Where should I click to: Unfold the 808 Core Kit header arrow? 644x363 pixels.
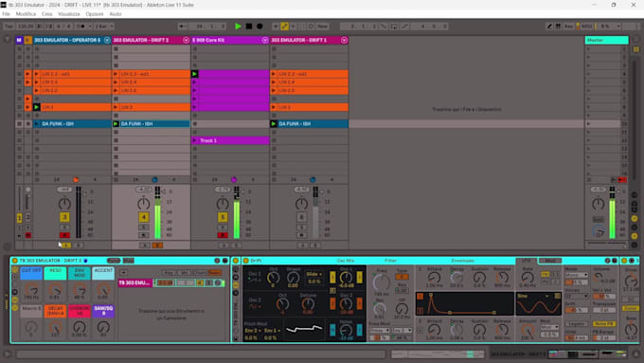tap(265, 41)
